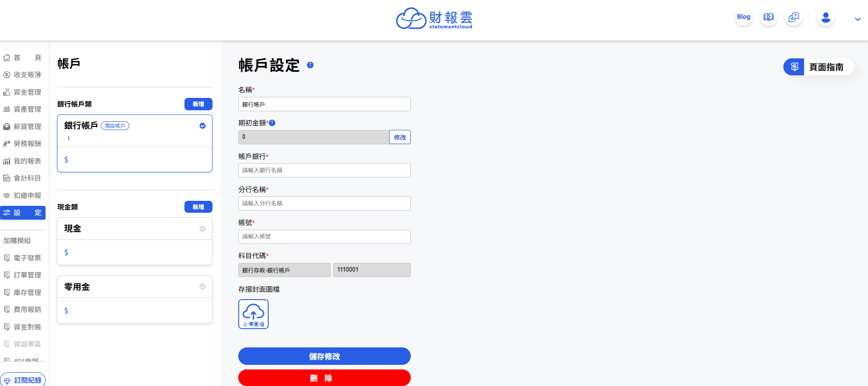Click 新增 button for 銀行帳戶類

198,104
